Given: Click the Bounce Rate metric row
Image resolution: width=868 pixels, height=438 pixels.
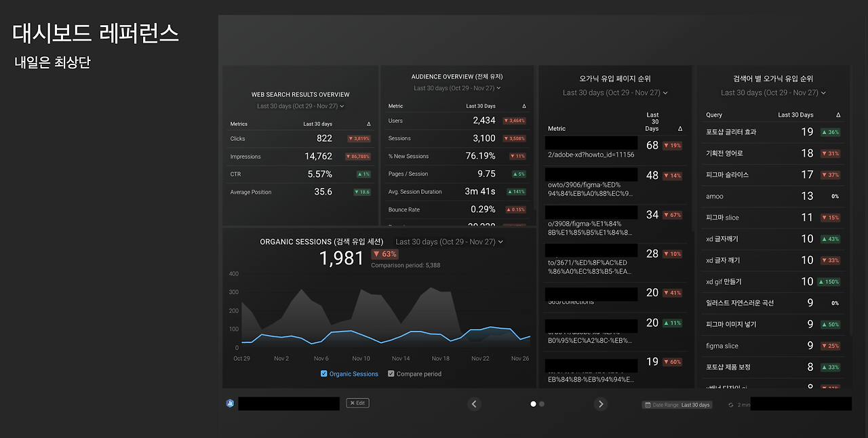Looking at the screenshot, I should [x=458, y=210].
